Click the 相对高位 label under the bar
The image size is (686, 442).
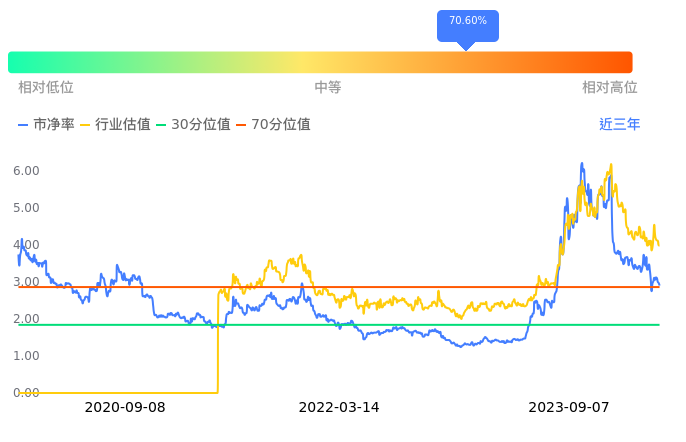(610, 88)
